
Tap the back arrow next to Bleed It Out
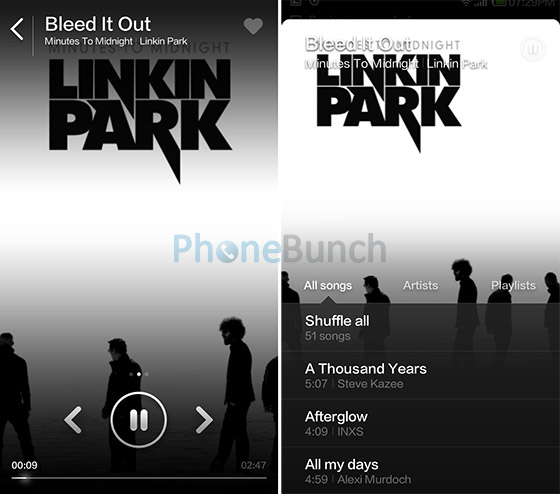(17, 29)
